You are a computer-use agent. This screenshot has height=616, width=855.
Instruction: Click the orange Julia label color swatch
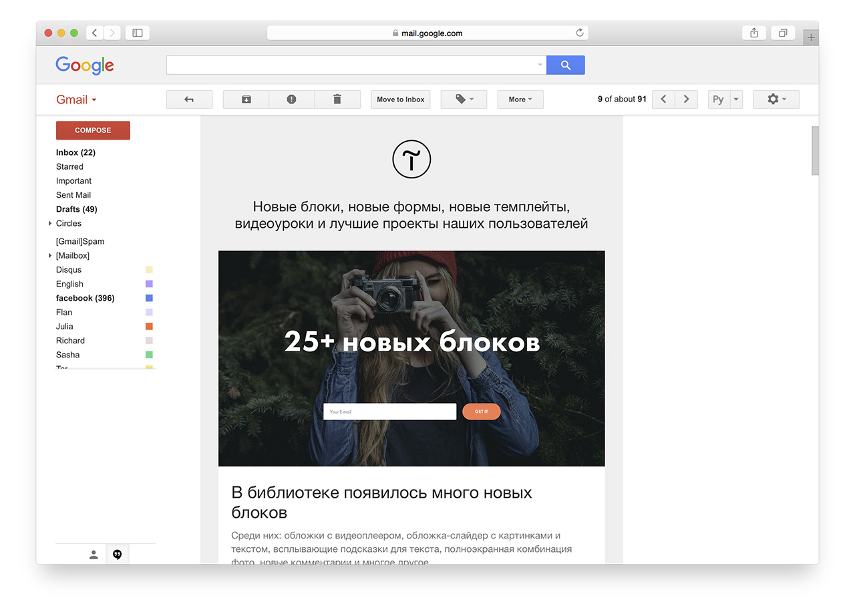point(149,327)
